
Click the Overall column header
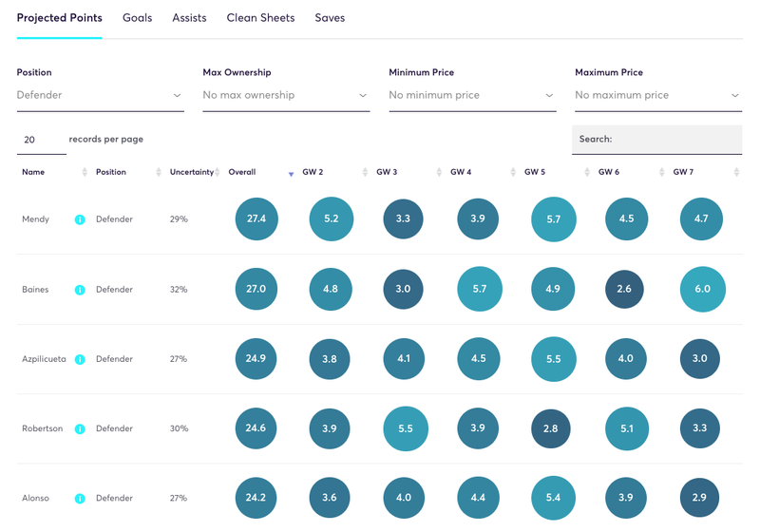242,172
